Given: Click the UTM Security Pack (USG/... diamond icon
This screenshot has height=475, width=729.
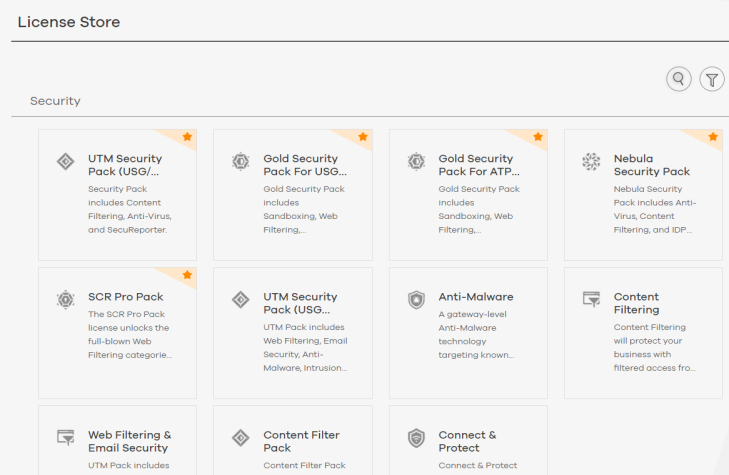Looking at the screenshot, I should [66, 162].
